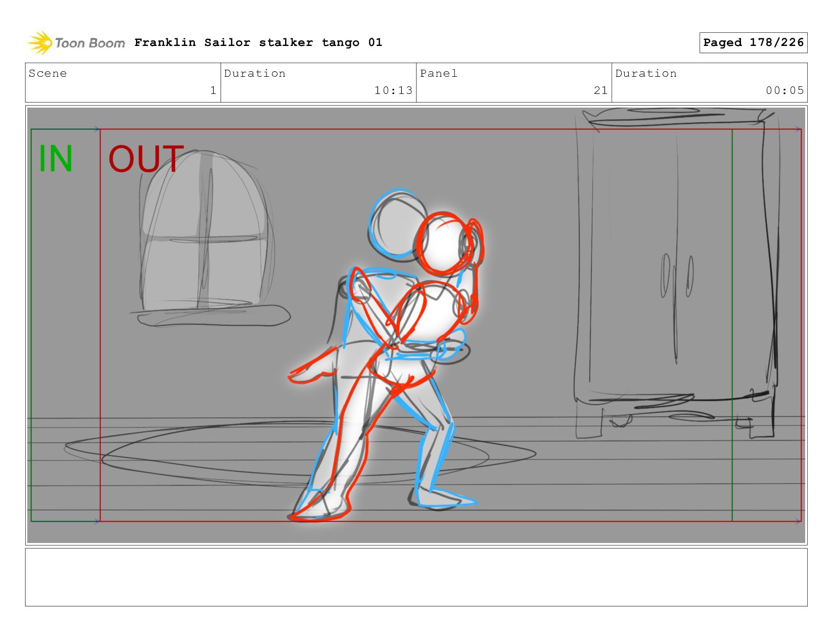Click the sketched wardrobe in panel
The width and height of the screenshot is (834, 644).
676,273
